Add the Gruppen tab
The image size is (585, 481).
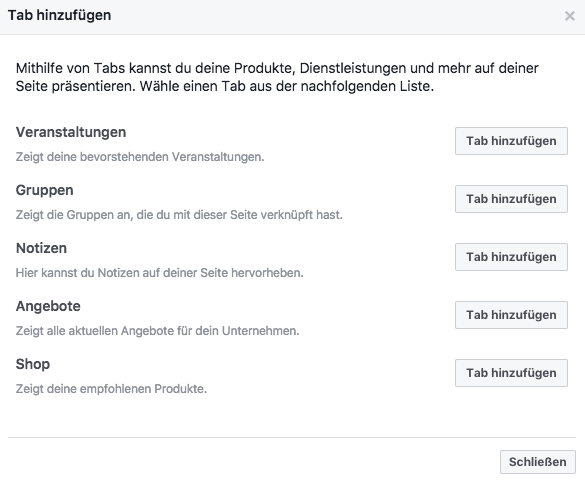pos(511,199)
